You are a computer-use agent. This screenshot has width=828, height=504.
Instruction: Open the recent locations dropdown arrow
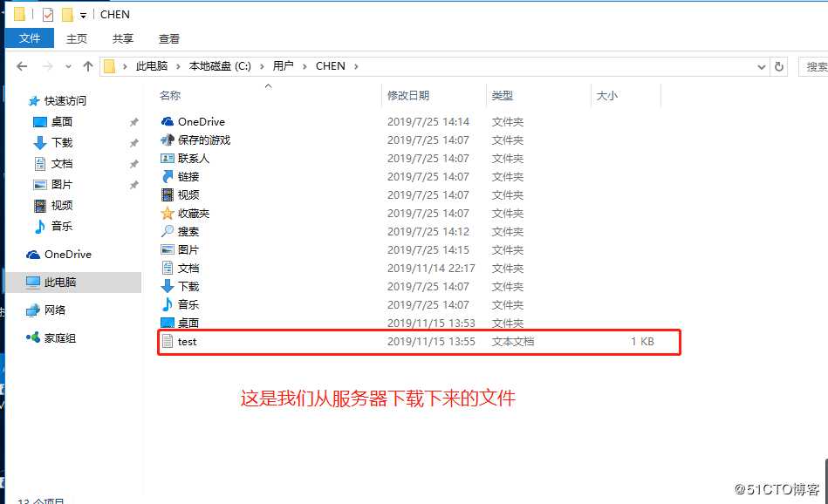(x=68, y=66)
